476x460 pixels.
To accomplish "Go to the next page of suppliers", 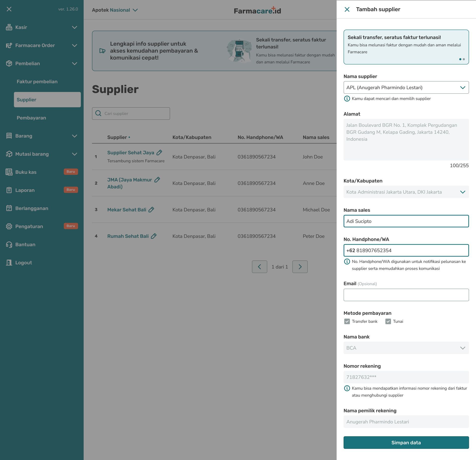I will click(x=300, y=267).
